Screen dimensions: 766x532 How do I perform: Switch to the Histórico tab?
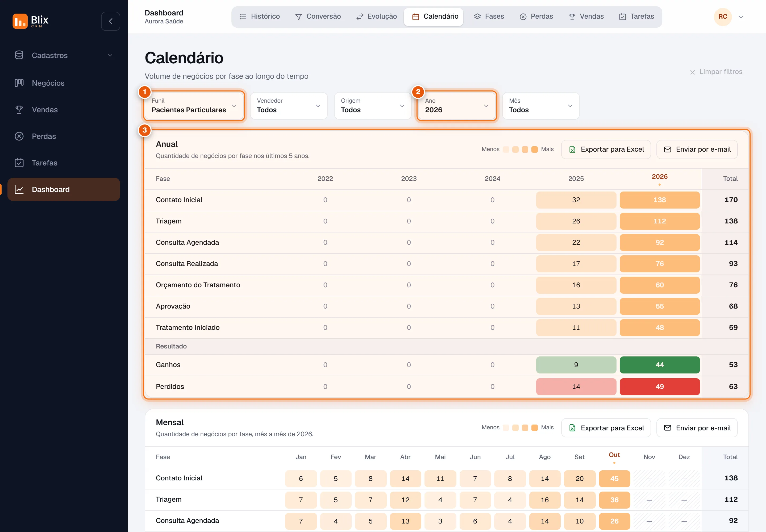[260, 17]
